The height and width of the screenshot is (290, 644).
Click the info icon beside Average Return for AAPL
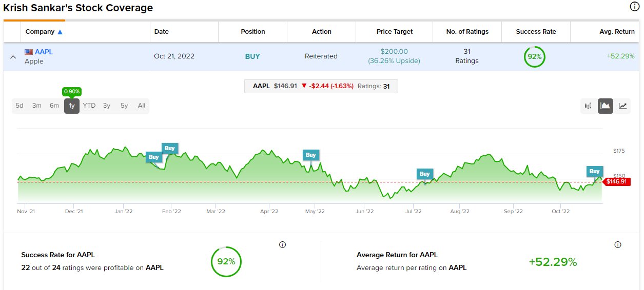point(618,245)
